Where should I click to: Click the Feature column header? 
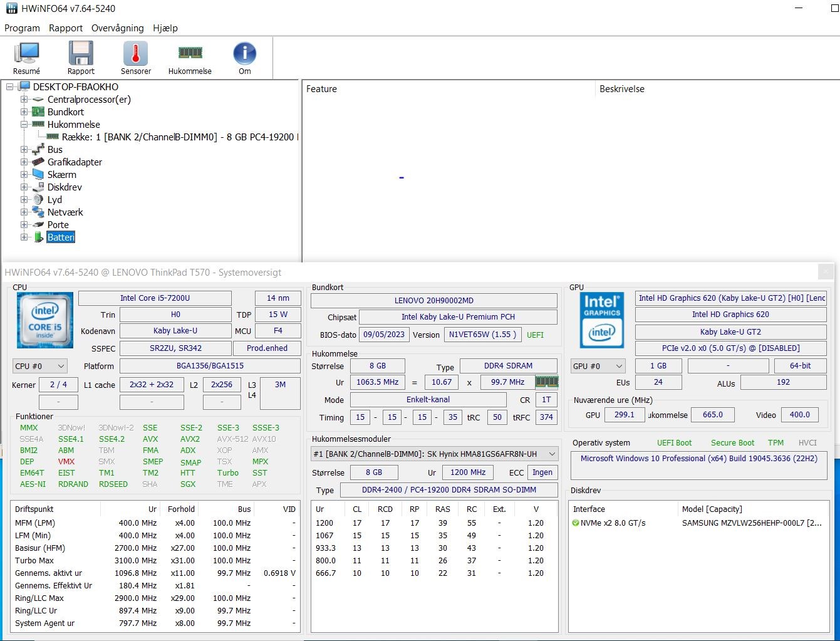pos(449,89)
